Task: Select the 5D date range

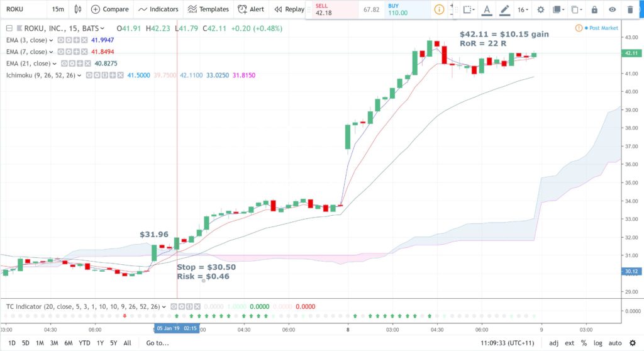Action: (25, 343)
